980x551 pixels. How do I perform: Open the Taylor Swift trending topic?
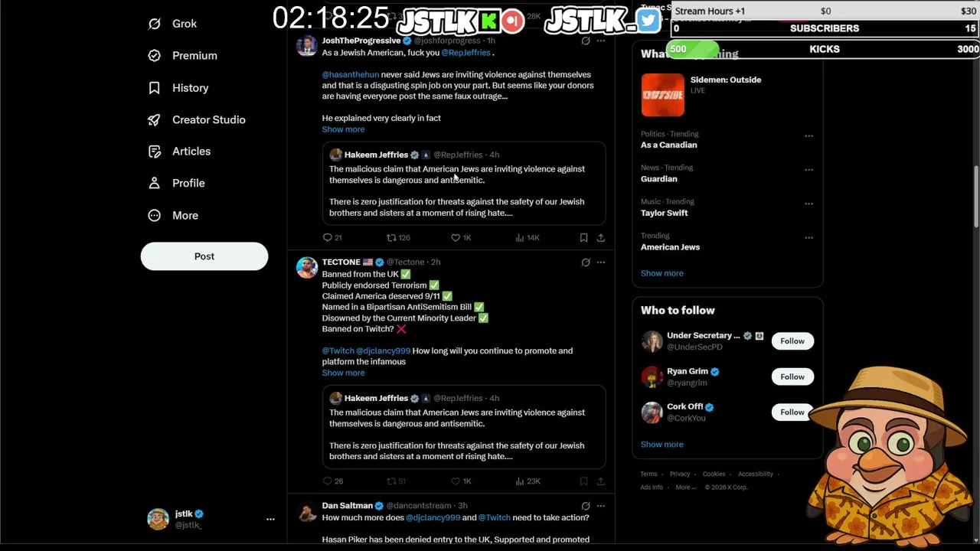click(665, 213)
